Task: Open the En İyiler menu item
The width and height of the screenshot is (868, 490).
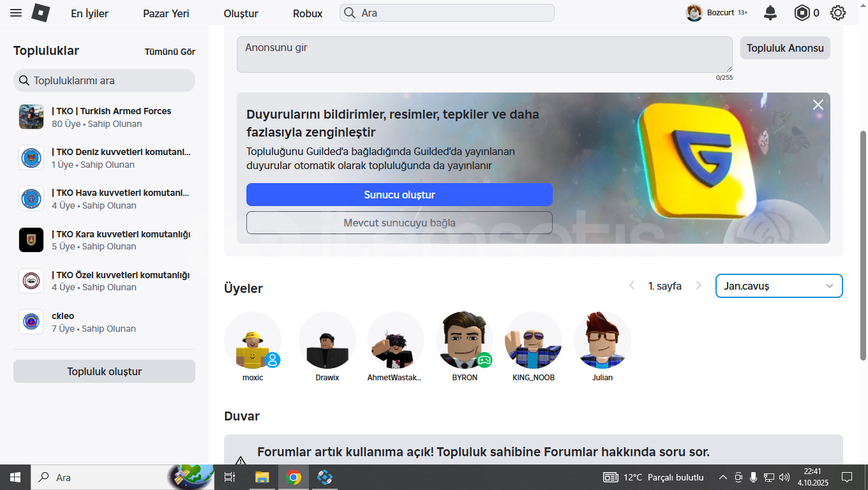Action: (89, 13)
